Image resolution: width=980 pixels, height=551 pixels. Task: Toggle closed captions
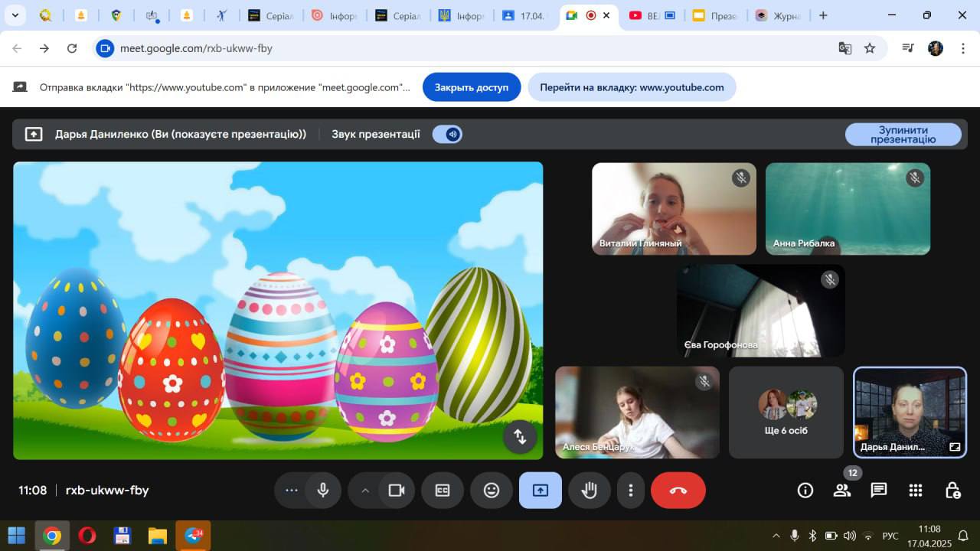[x=443, y=491]
